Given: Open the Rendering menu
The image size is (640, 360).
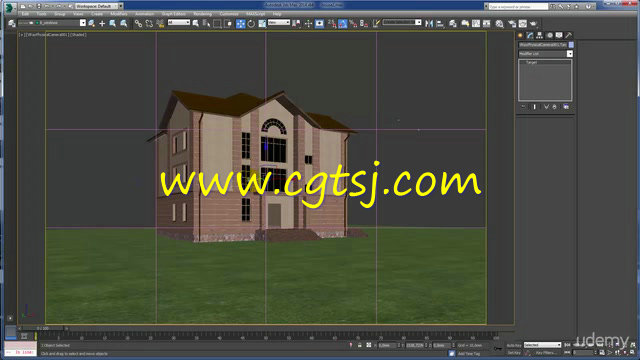Looking at the screenshot, I should 202,14.
